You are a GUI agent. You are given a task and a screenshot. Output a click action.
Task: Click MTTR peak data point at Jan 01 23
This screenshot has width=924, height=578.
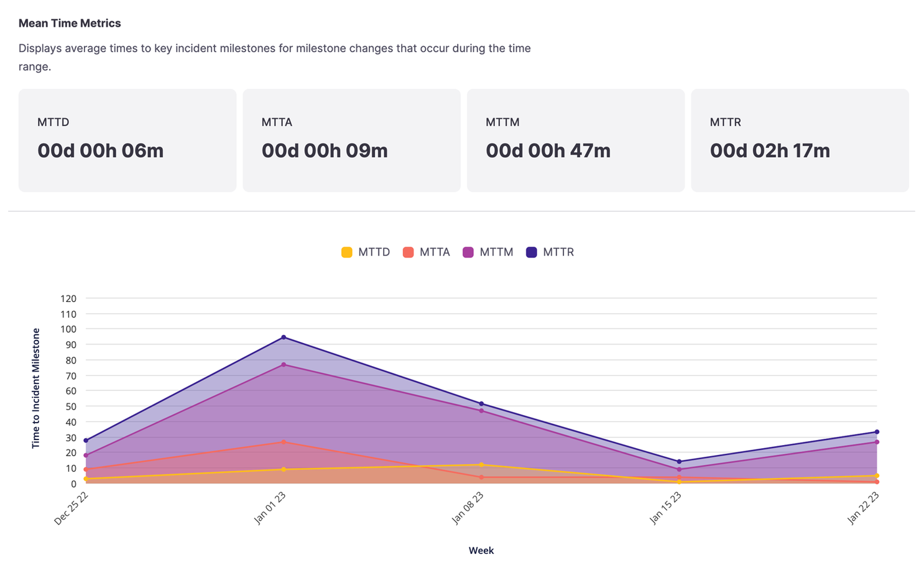point(284,337)
